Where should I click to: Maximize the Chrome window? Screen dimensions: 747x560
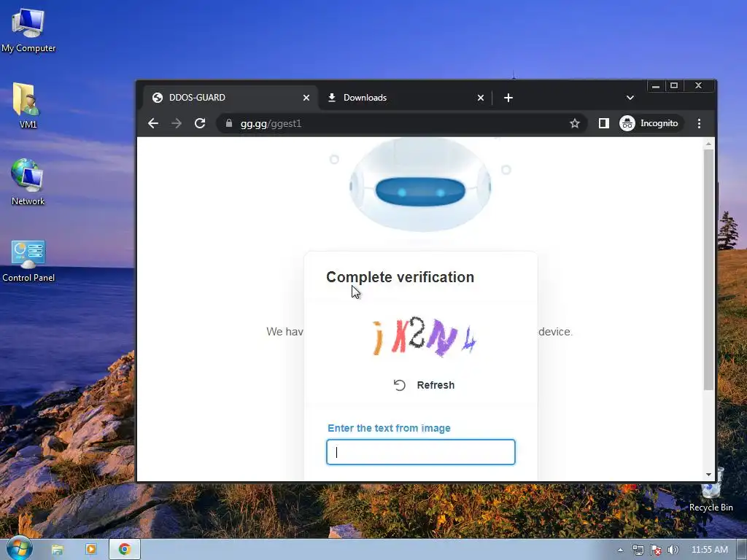[x=673, y=86]
